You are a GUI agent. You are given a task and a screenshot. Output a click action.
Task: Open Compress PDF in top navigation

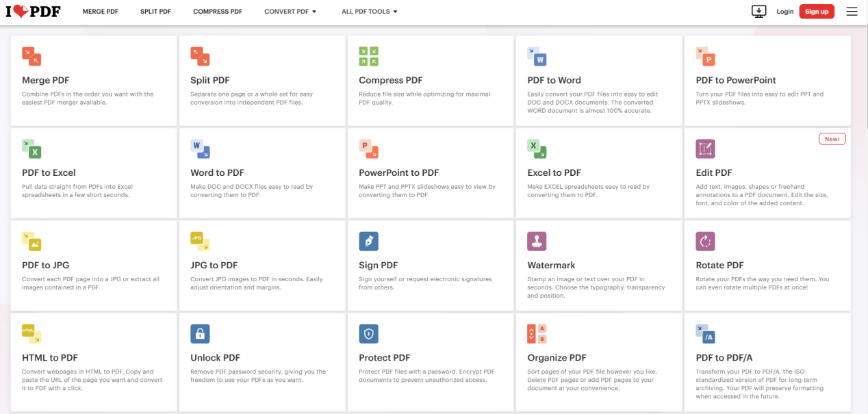218,12
